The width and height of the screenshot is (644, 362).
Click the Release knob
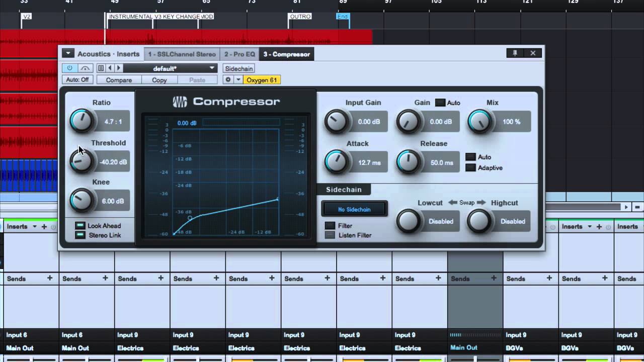point(408,162)
